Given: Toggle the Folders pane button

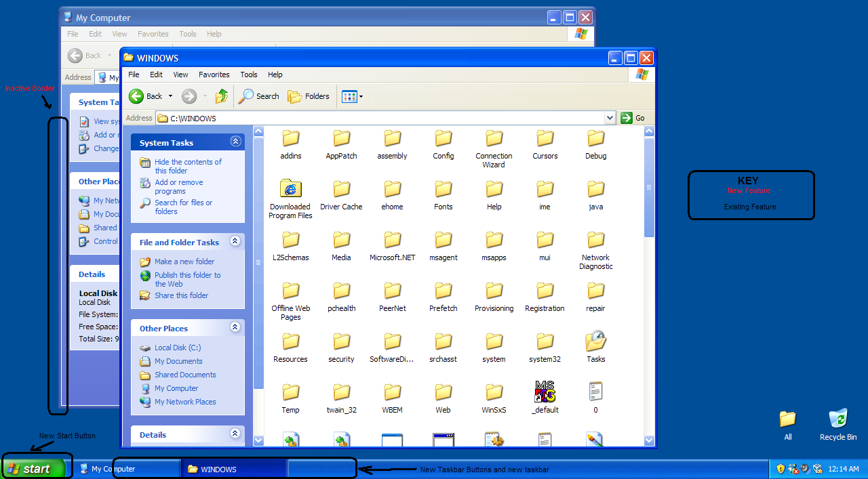Looking at the screenshot, I should (x=309, y=96).
